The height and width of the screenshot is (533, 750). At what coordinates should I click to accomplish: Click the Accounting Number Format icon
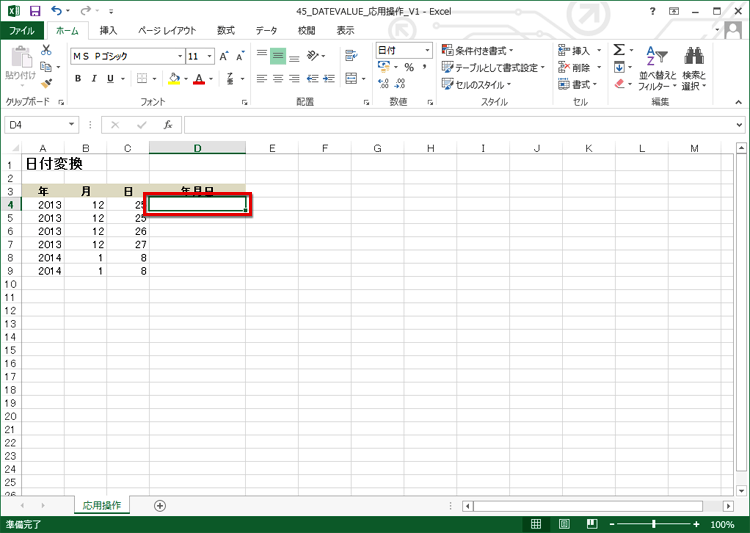coord(384,67)
